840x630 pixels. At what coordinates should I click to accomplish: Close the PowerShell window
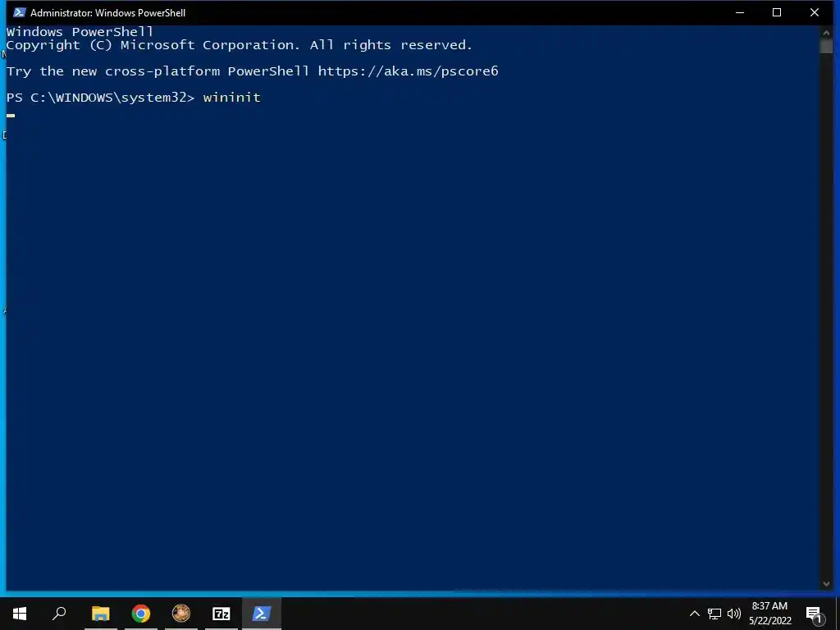point(815,12)
